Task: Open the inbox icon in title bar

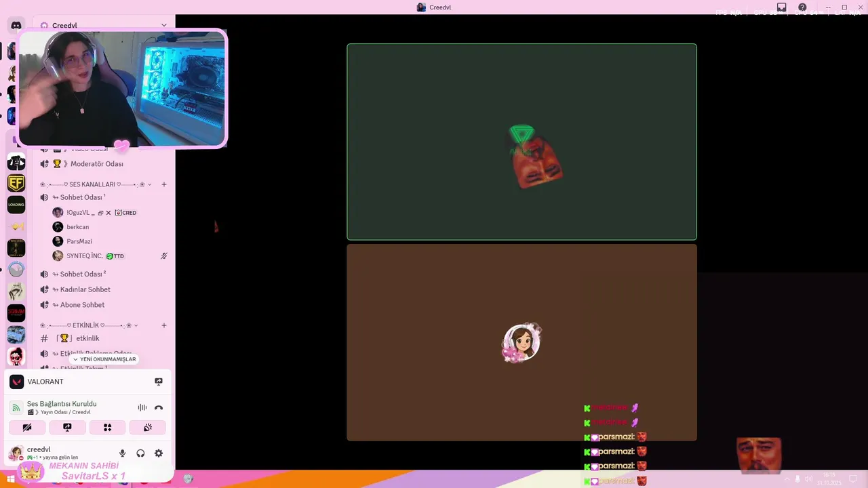Action: click(x=782, y=7)
